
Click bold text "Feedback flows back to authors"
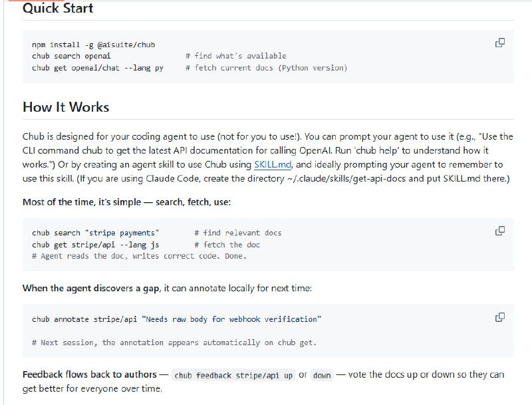click(x=89, y=374)
